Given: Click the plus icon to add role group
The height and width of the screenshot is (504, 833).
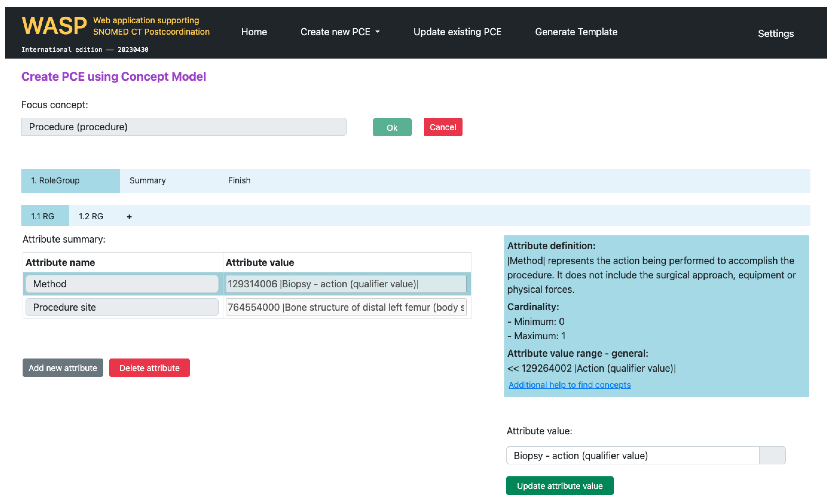Looking at the screenshot, I should tap(129, 217).
